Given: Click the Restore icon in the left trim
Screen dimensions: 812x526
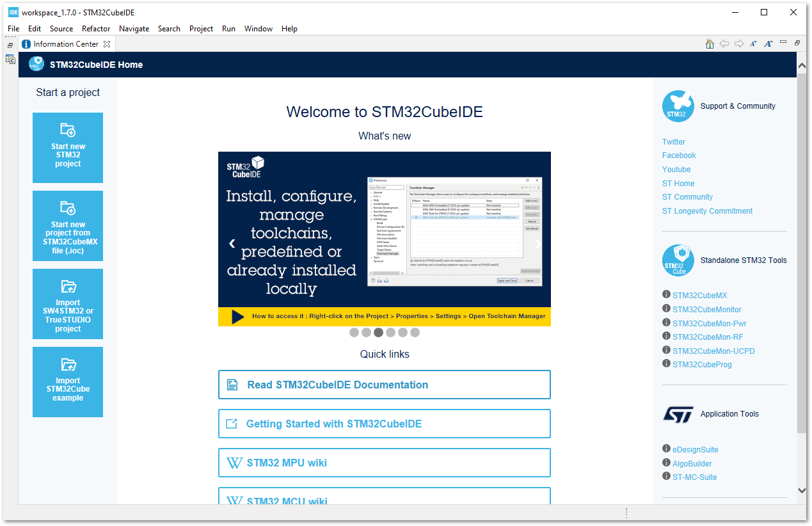Looking at the screenshot, I should (x=10, y=45).
